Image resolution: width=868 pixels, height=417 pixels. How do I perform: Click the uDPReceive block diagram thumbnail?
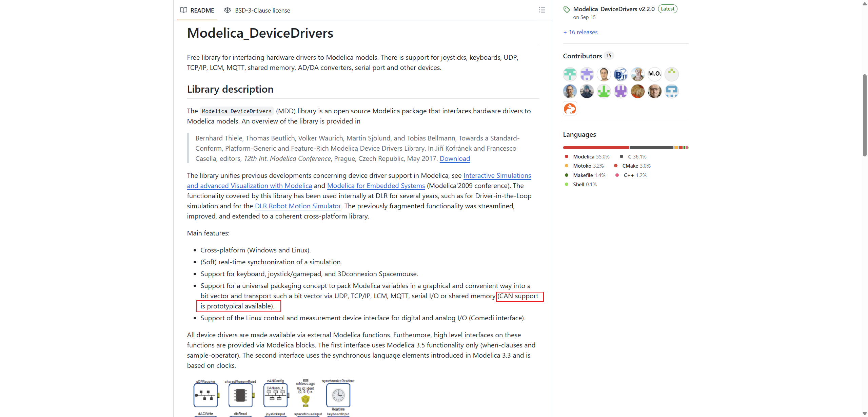[x=205, y=394]
